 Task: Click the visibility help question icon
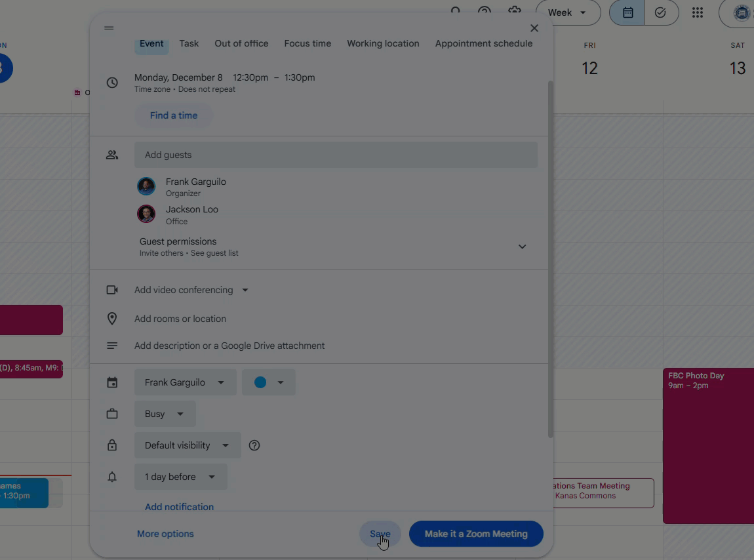tap(254, 445)
